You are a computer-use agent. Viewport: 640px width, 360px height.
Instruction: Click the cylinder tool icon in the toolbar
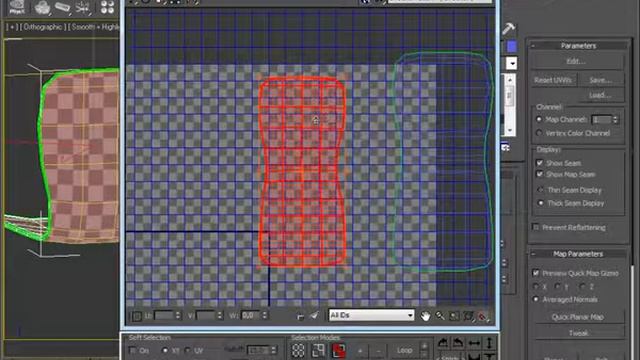click(x=62, y=7)
